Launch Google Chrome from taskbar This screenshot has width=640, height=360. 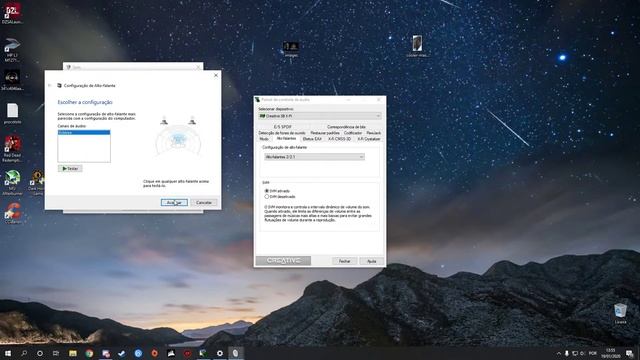[89, 353]
